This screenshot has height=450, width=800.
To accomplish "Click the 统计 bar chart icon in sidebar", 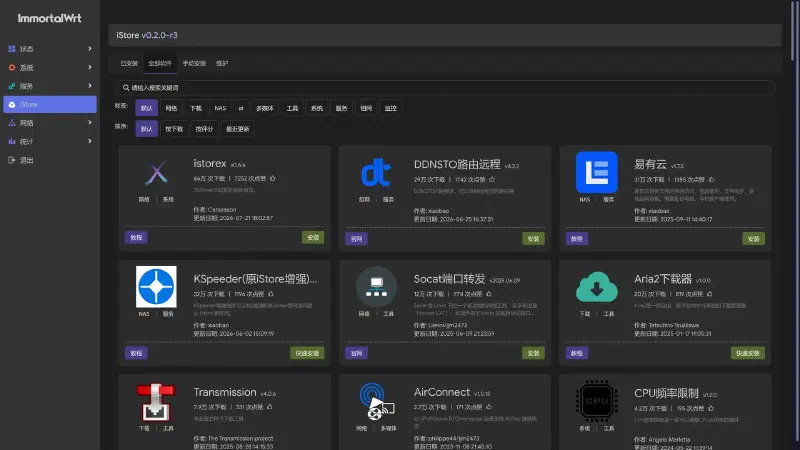I will (x=12, y=141).
